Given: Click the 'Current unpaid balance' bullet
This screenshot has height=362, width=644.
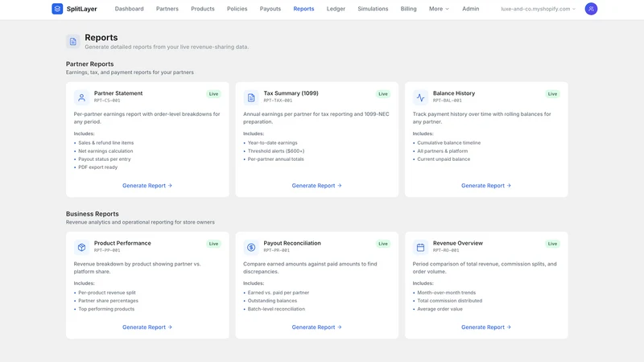Looking at the screenshot, I should point(444,159).
